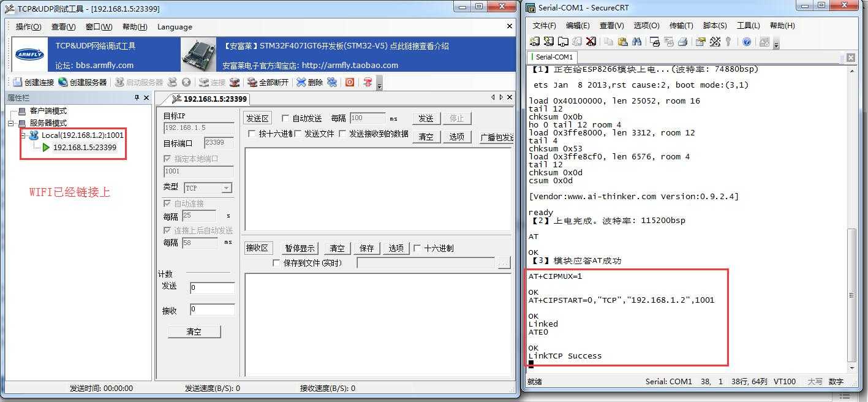The image size is (868, 402).
Task: Select the 192.168.1.5:23399 tab
Action: click(209, 99)
